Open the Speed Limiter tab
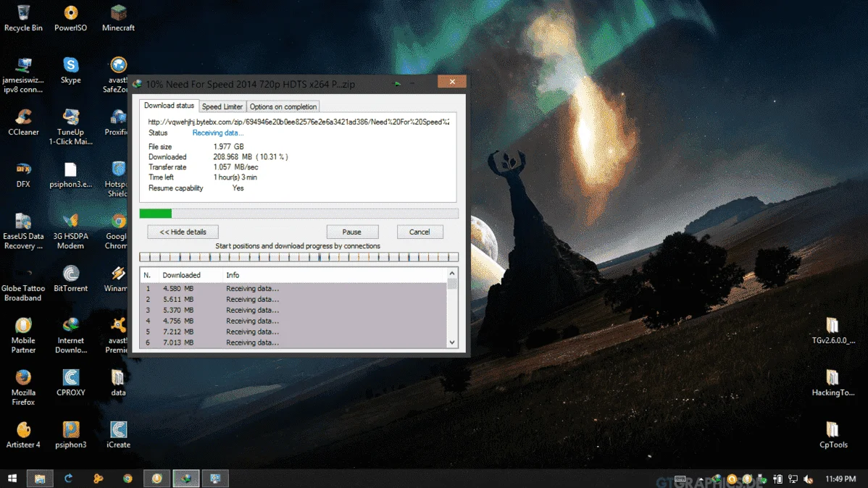Image resolution: width=868 pixels, height=488 pixels. pyautogui.click(x=222, y=106)
